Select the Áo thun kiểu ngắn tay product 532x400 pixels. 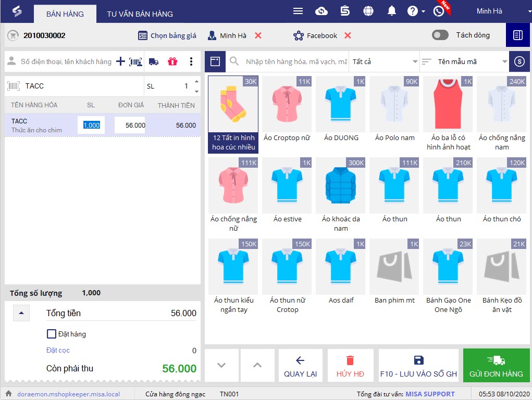coord(233,277)
